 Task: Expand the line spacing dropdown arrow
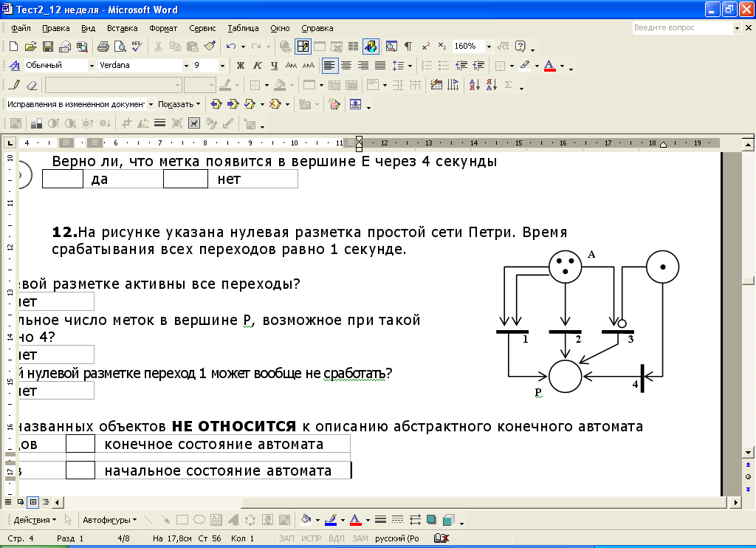coord(410,66)
